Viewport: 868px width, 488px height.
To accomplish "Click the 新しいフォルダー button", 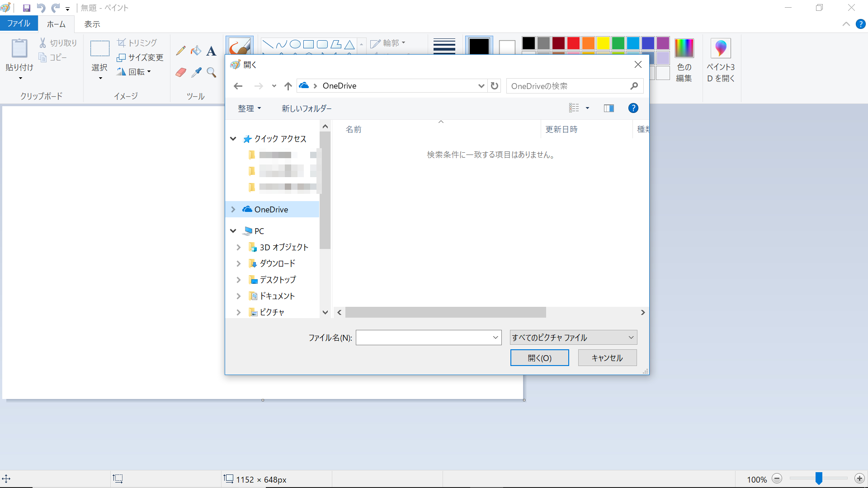I will click(307, 108).
